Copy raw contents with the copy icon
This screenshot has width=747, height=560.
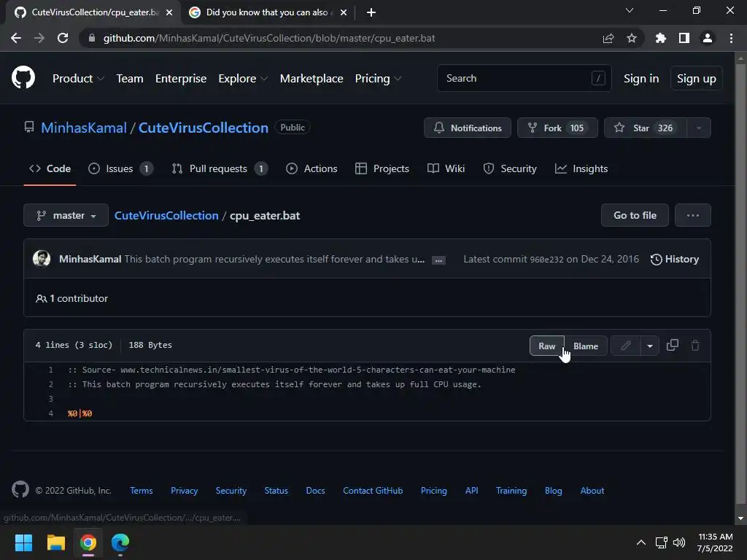coord(672,345)
